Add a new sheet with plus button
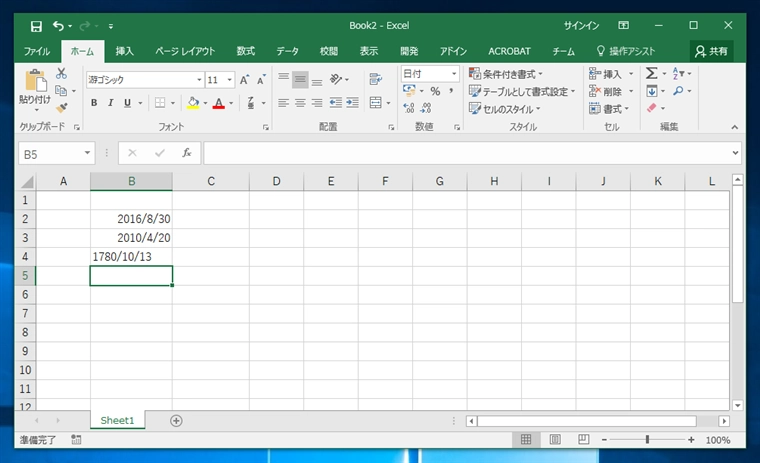The height and width of the screenshot is (463, 760). tap(176, 421)
